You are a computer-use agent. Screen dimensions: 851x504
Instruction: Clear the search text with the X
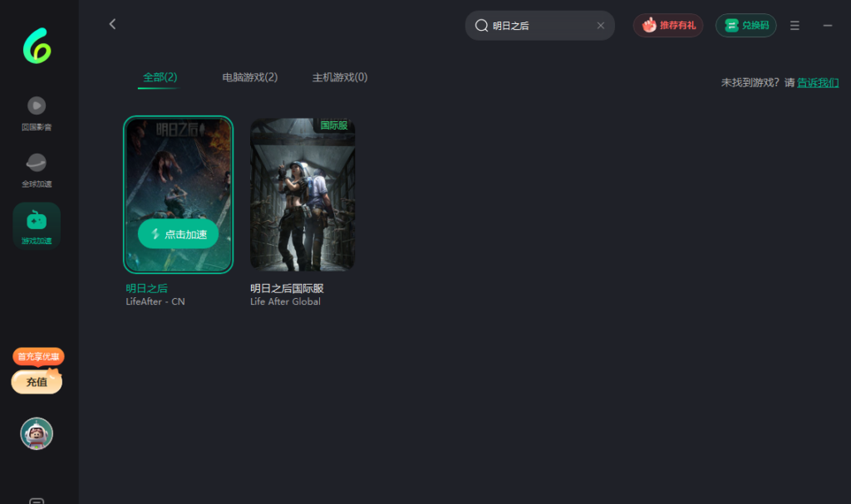coord(601,26)
